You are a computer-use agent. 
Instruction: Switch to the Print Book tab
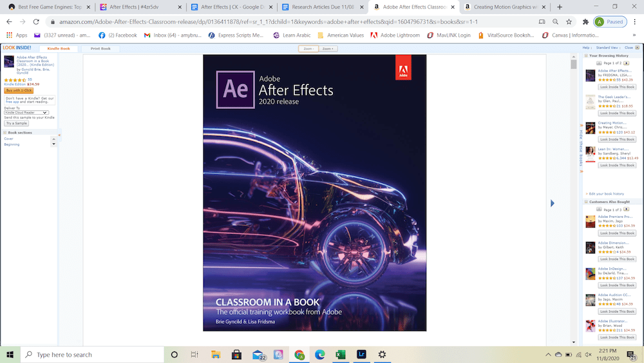[x=100, y=48]
